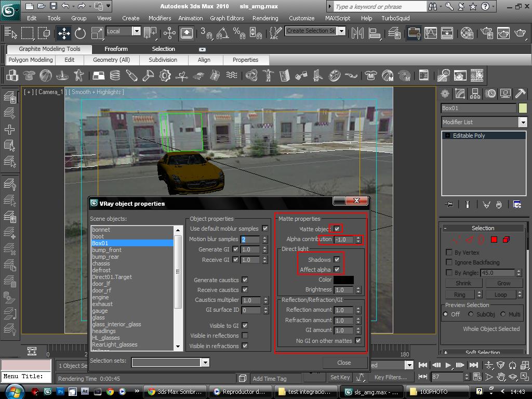Screen dimensions: 532x399
Task: Click the Select by Name icon
Action: click(10, 33)
